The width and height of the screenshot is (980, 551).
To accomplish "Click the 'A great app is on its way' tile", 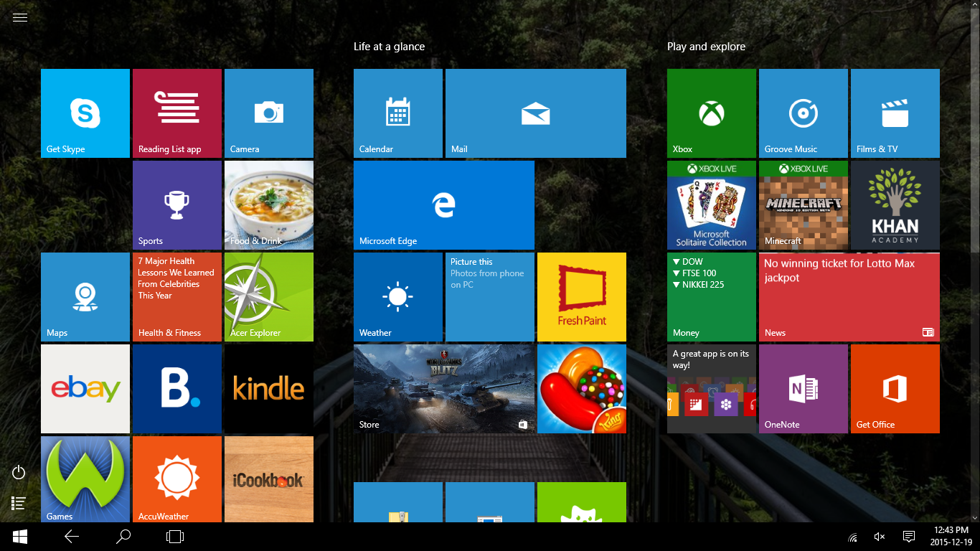I will [x=712, y=389].
